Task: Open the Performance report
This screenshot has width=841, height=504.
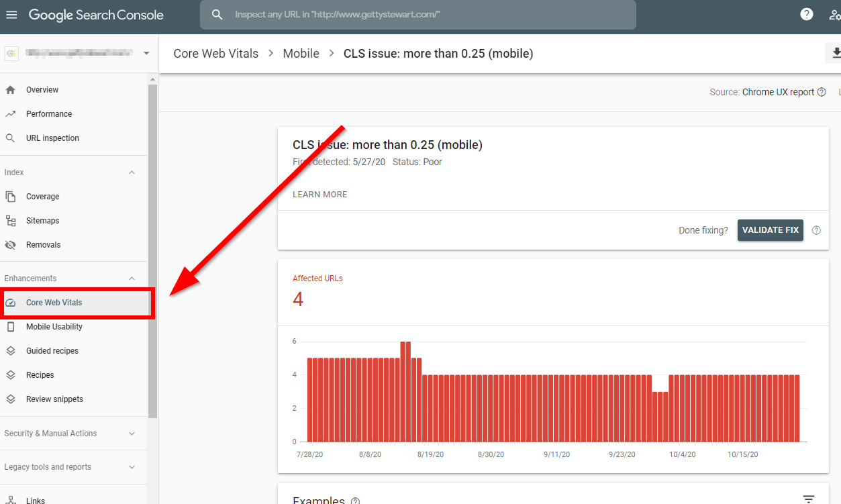Action: coord(49,114)
